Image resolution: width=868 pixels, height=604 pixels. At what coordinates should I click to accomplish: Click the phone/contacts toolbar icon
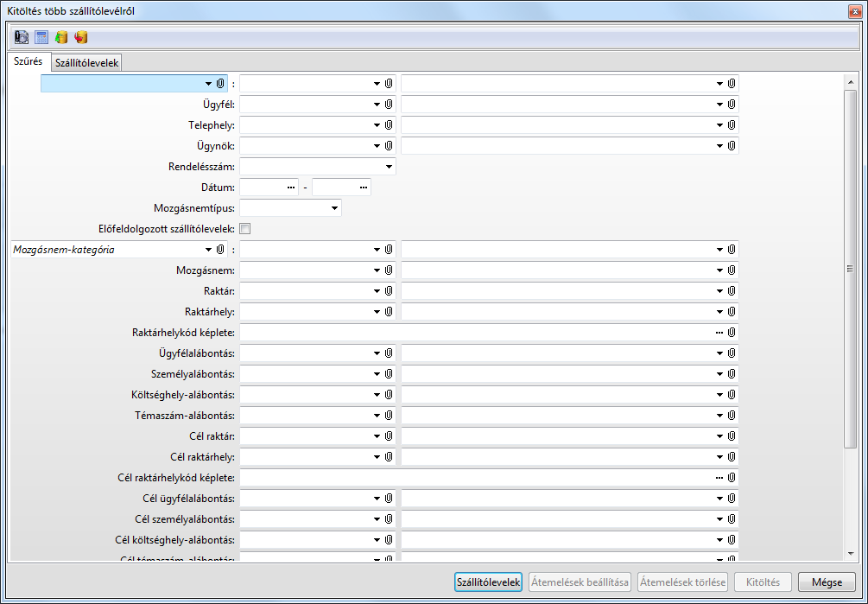coord(22,37)
